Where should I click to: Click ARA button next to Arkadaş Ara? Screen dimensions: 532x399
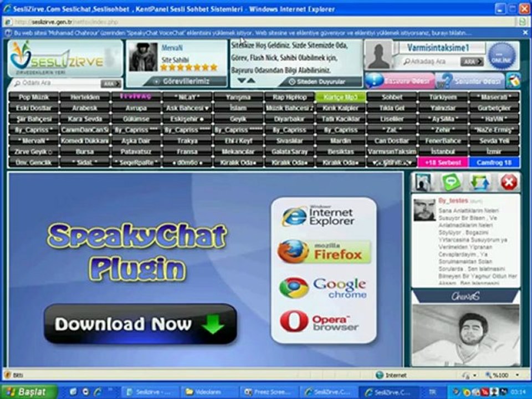471,62
